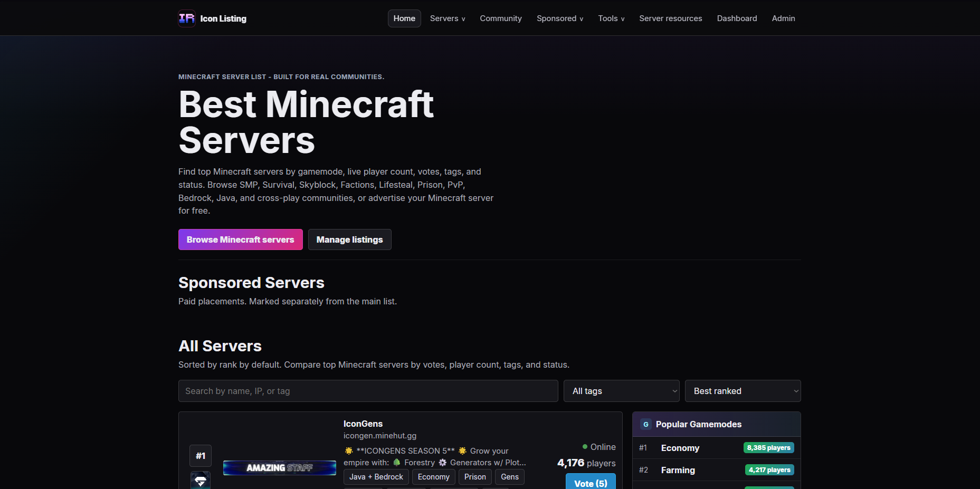Open the All tags filter dropdown
This screenshot has width=980, height=489.
click(x=622, y=391)
